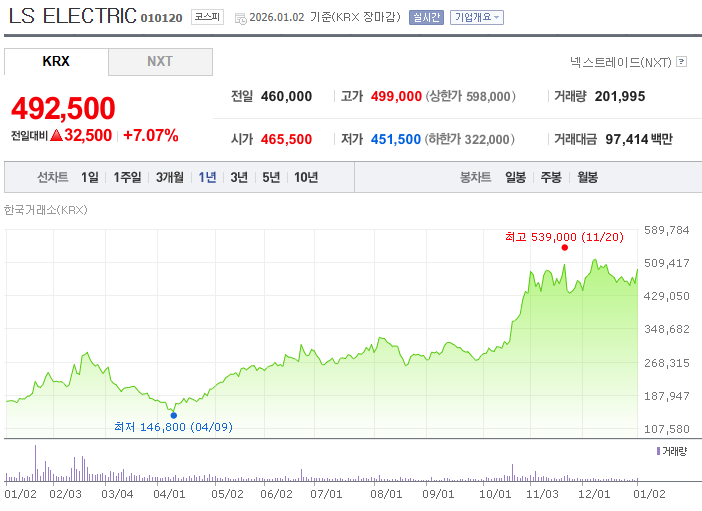Click the calendar icon beside the 2026.01.02 date
Viewport: 702px width, 511px height.
(241, 18)
